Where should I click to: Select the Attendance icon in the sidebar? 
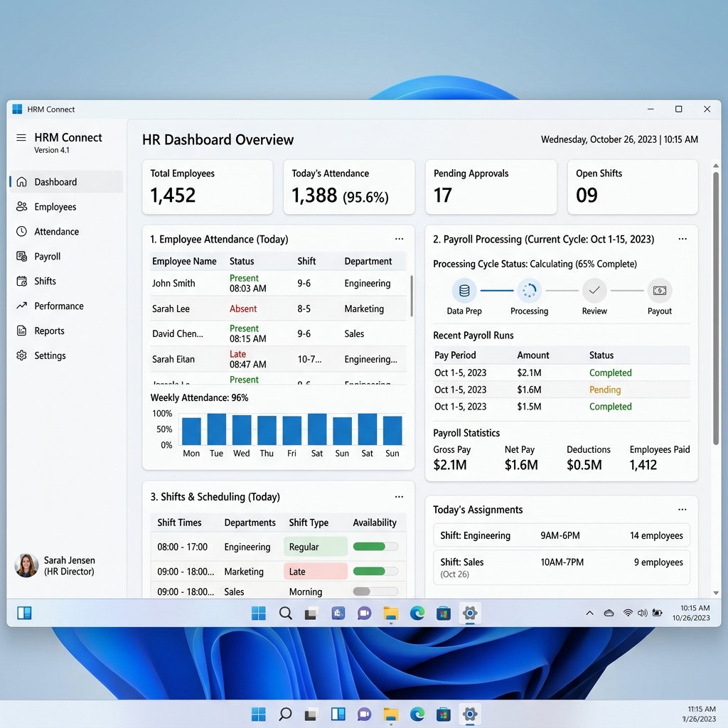(23, 231)
